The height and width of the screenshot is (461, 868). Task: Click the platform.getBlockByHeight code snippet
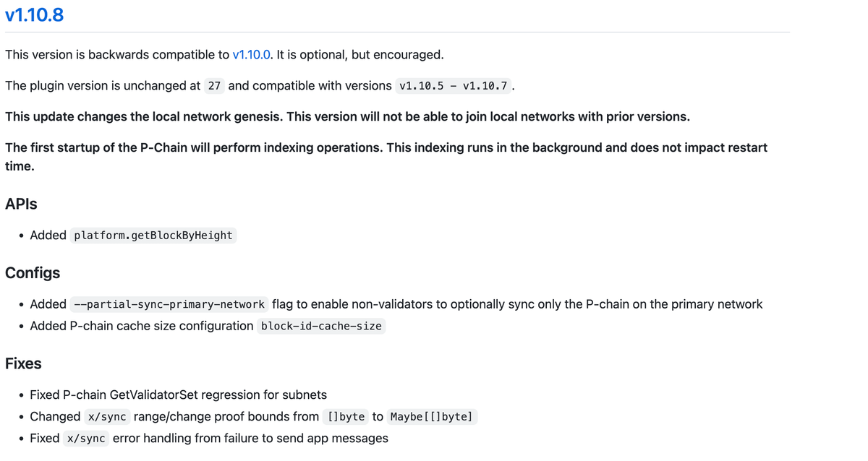coord(153,236)
